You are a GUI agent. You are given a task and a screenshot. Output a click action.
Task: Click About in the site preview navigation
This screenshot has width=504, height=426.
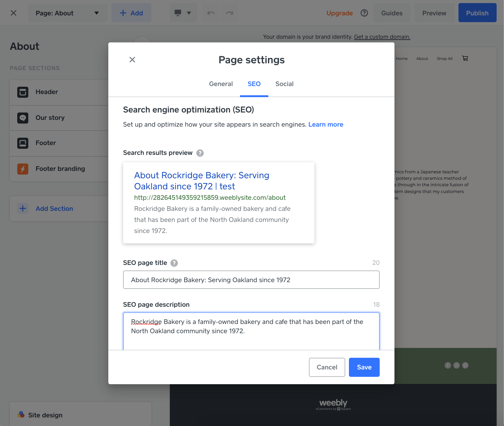[422, 59]
